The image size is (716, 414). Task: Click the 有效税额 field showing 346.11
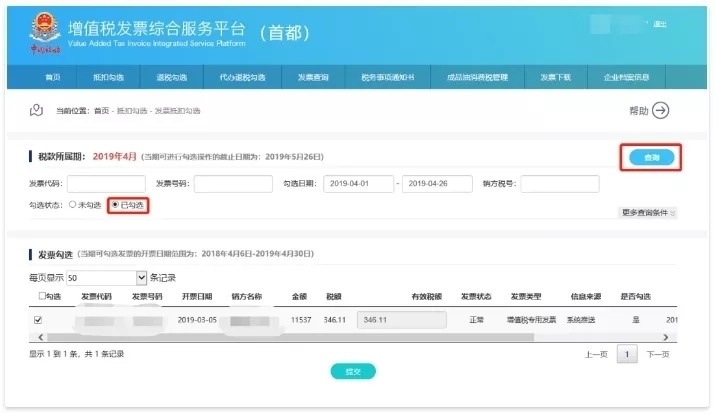coord(402,320)
